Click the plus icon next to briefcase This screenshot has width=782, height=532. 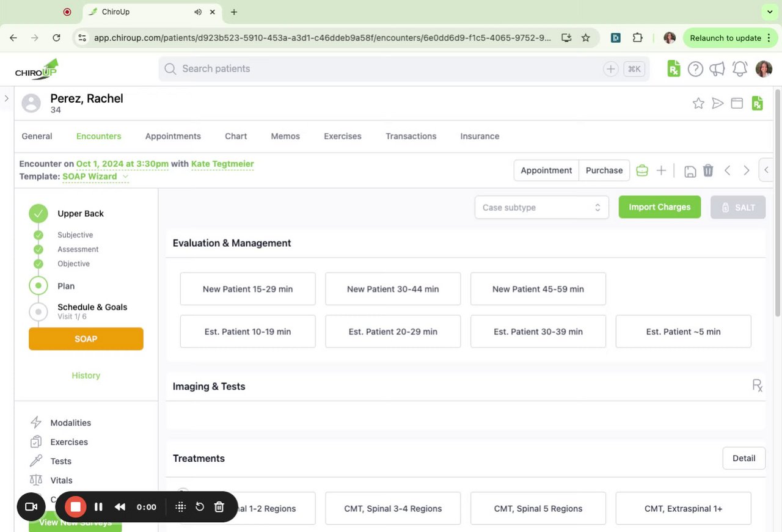(x=661, y=170)
